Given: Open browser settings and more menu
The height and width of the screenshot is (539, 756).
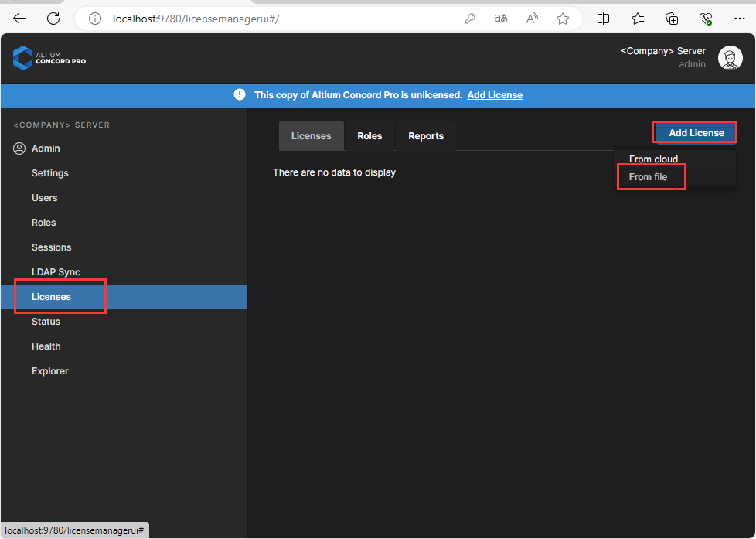Looking at the screenshot, I should tap(740, 19).
